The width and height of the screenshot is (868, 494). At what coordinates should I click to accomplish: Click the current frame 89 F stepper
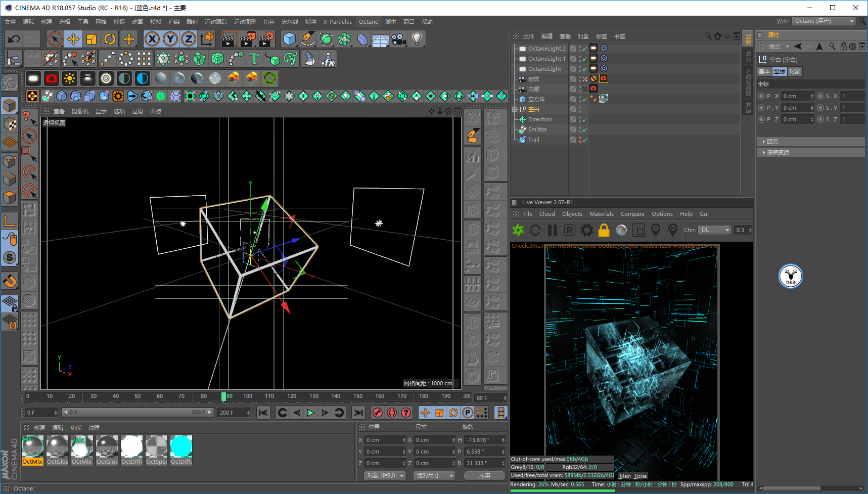pyautogui.click(x=505, y=398)
